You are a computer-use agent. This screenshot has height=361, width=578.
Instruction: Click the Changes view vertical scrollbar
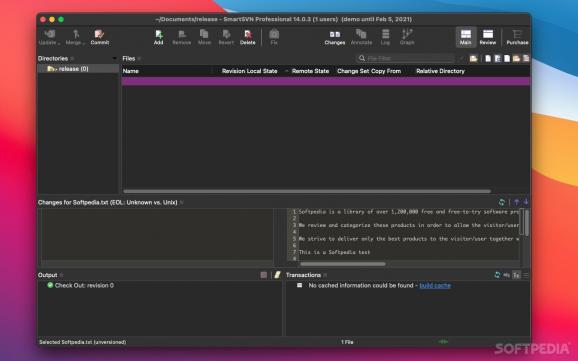pos(526,222)
